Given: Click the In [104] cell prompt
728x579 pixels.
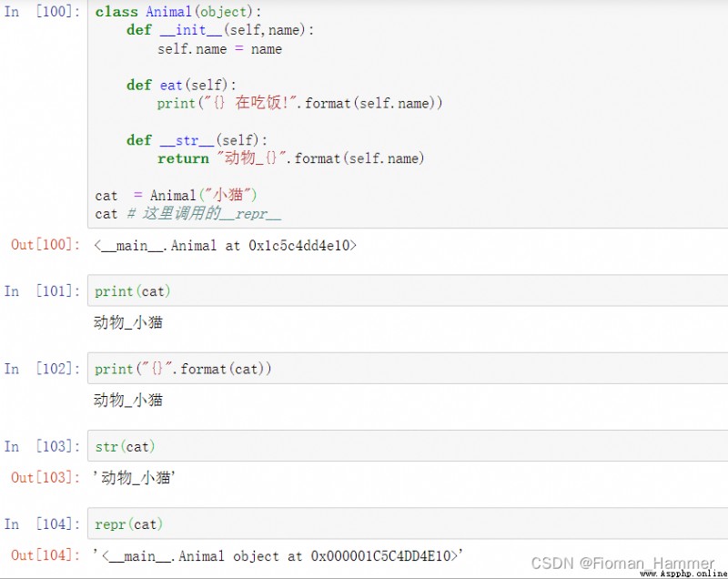Looking at the screenshot, I should [x=42, y=523].
